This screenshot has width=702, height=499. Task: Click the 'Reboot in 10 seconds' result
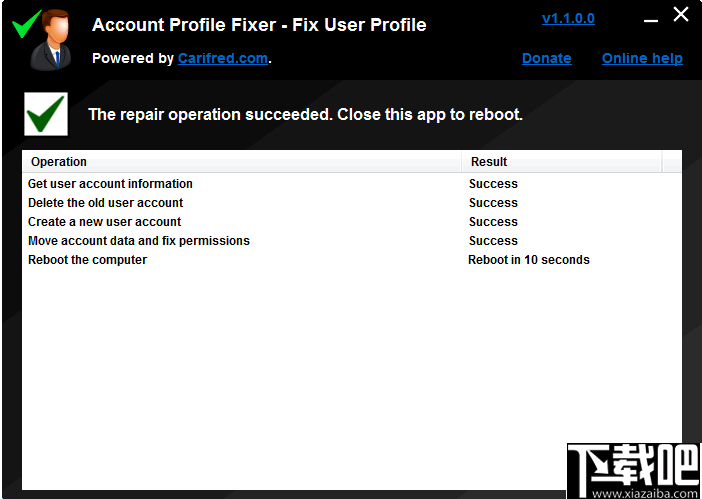tap(529, 260)
